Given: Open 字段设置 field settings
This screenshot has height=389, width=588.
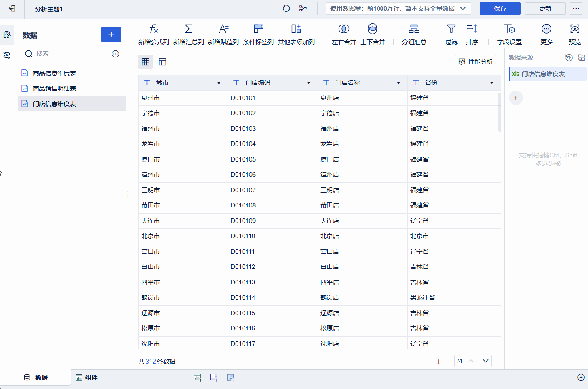Looking at the screenshot, I should coord(509,29).
